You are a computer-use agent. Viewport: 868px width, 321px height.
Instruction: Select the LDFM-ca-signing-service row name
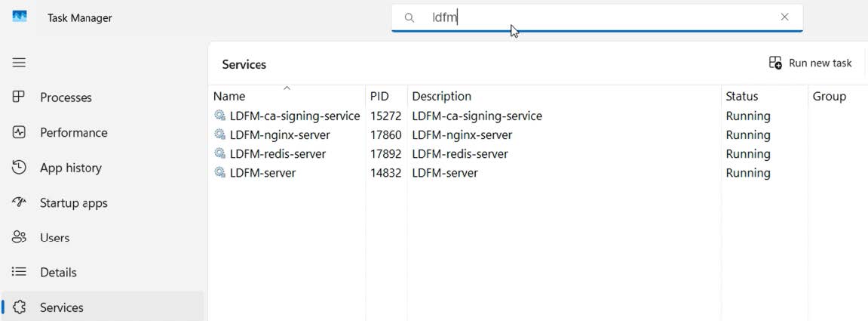pos(295,116)
